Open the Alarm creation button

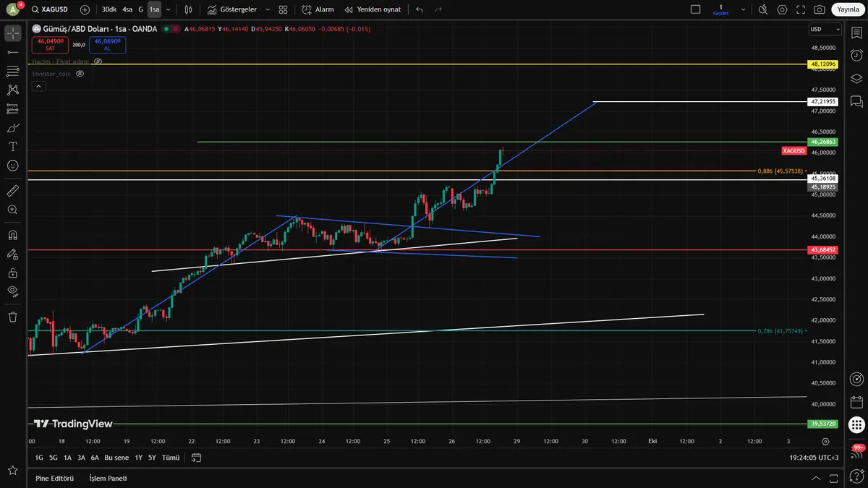[x=318, y=9]
